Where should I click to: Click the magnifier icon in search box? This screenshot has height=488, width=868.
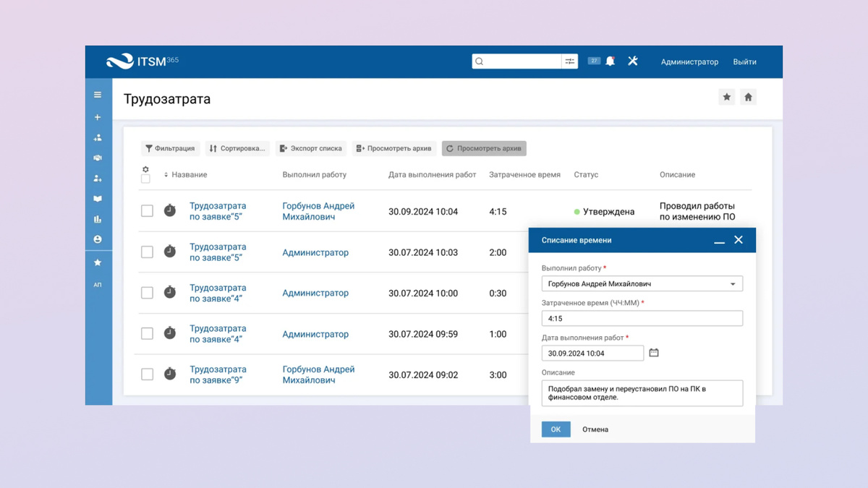480,61
